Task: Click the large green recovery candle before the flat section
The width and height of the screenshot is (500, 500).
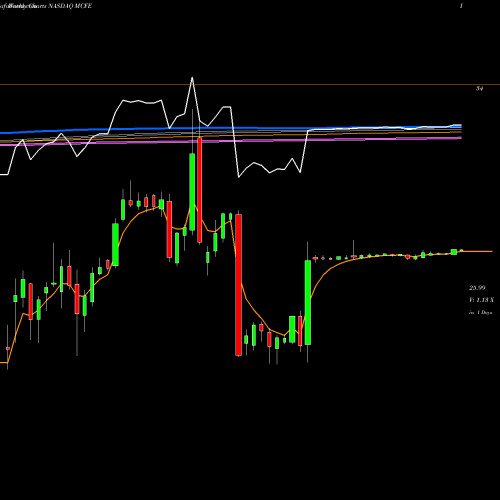Action: point(308,302)
